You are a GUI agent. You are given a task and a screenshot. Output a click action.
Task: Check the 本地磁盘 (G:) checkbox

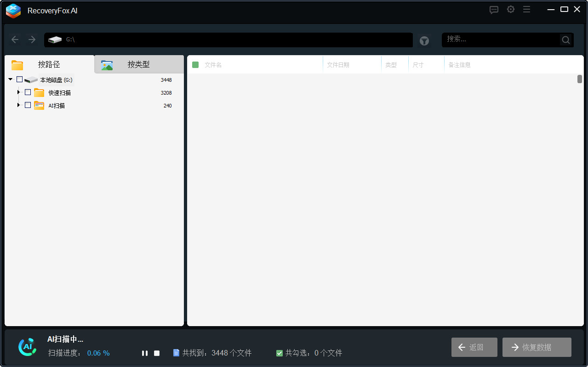tap(19, 79)
